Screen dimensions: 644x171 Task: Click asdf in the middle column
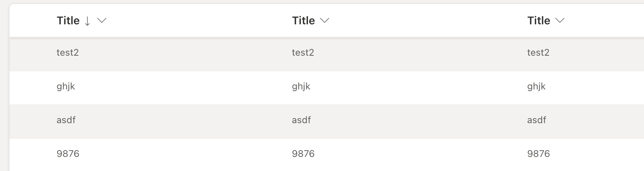click(x=301, y=120)
